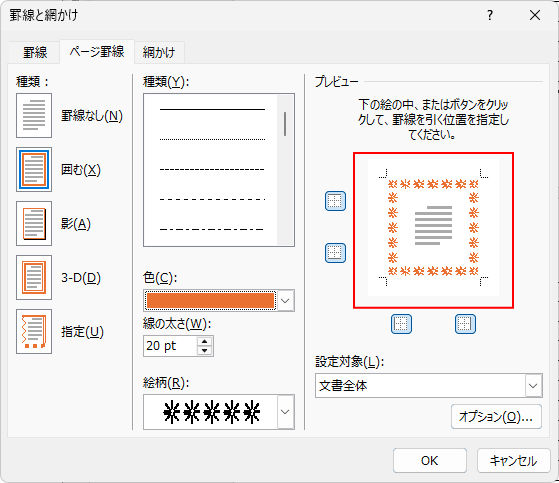Expand the 絵柄 art pattern dropdown
The image size is (559, 483).
(285, 412)
